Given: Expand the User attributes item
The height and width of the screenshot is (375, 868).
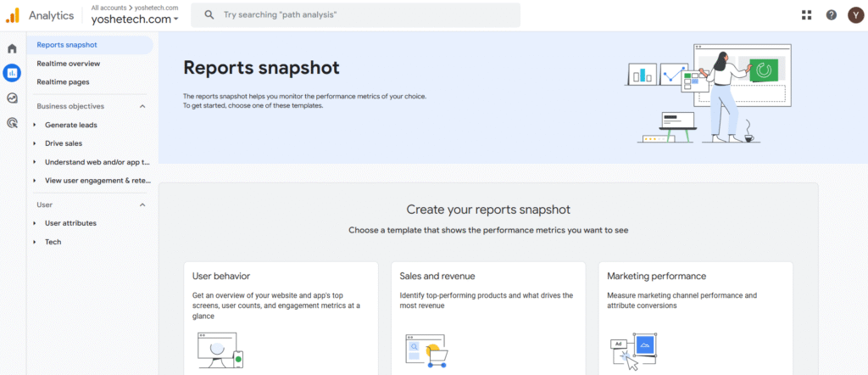Looking at the screenshot, I should 70,223.
